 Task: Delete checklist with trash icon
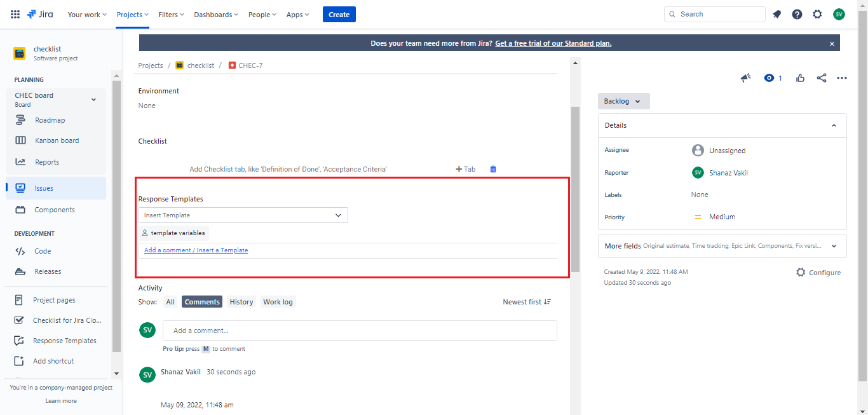[x=493, y=169]
